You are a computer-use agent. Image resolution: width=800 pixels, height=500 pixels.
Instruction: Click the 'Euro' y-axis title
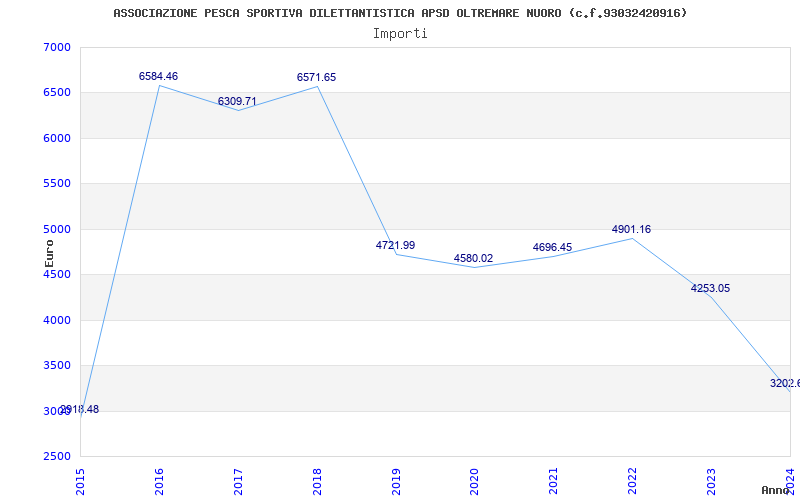click(x=49, y=254)
